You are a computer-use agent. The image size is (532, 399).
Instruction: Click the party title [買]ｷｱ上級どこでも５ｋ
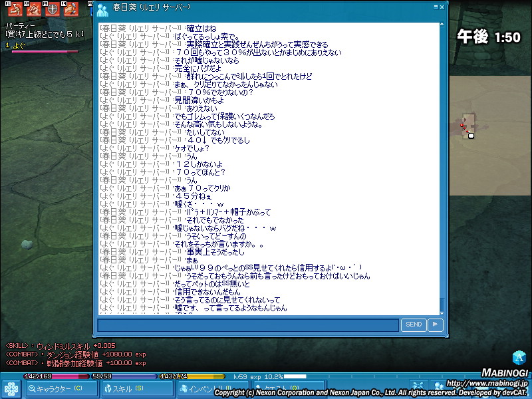click(x=45, y=34)
